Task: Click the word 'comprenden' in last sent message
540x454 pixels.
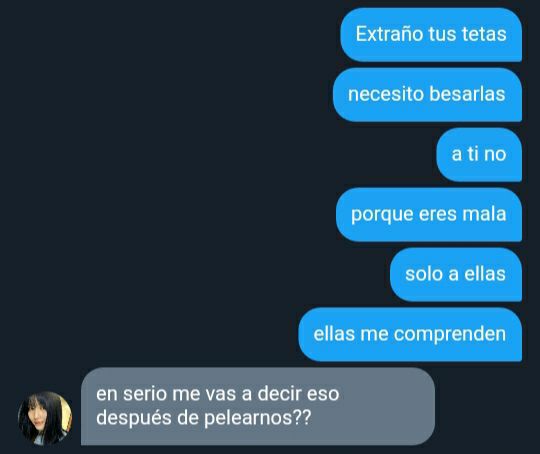Action: pos(450,334)
